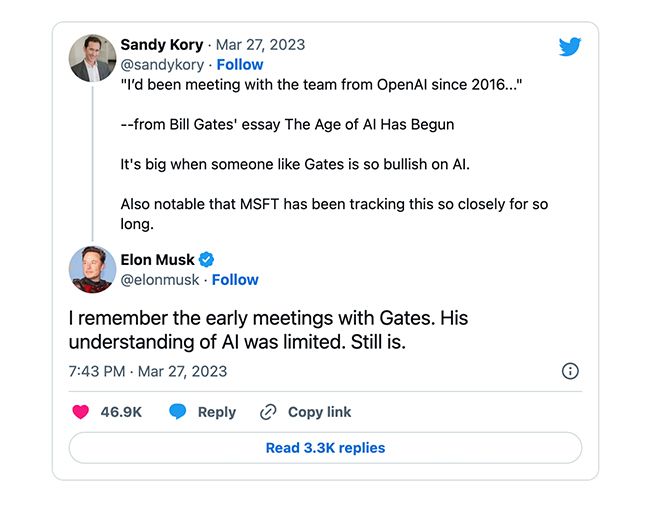Click the blue reply speech bubble icon
Screen dimensions: 650x509
tap(178, 412)
